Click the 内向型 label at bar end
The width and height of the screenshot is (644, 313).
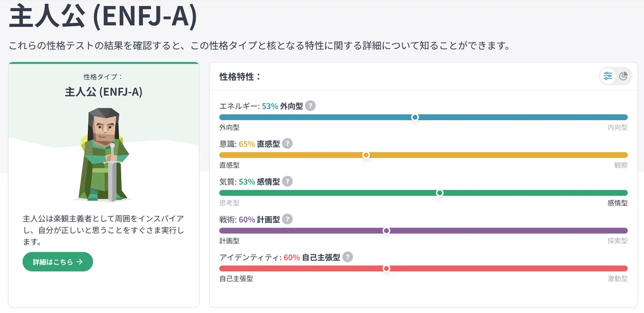click(617, 128)
